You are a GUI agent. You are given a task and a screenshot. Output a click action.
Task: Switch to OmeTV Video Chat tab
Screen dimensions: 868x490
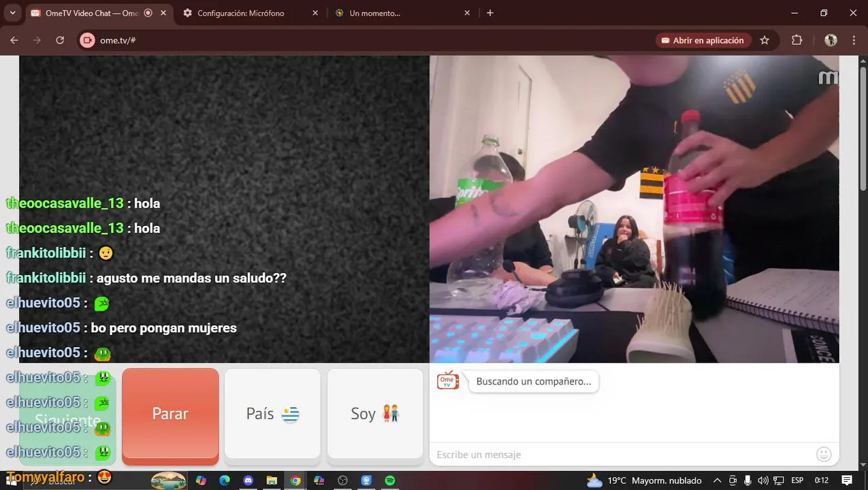[x=91, y=13]
